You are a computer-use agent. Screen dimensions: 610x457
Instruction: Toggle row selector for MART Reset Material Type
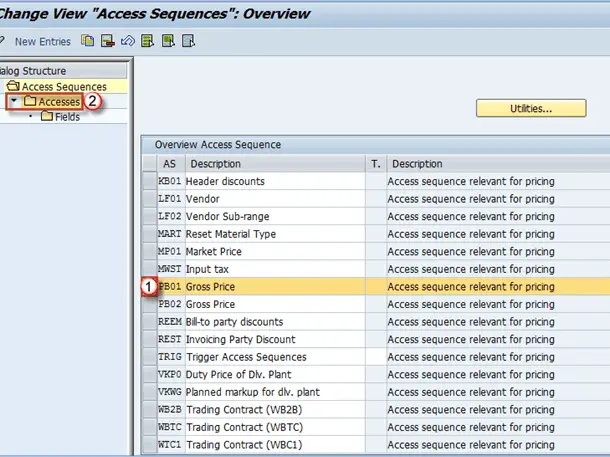(x=149, y=234)
